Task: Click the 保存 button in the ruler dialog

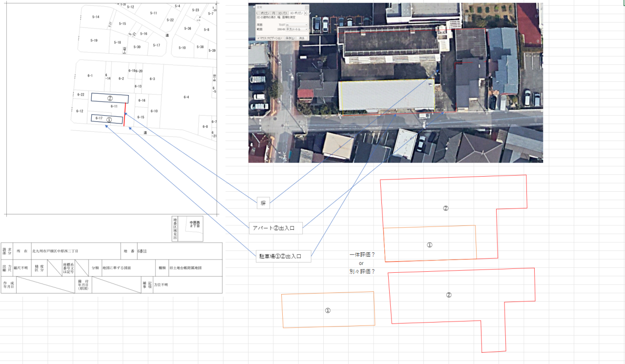Action: pyautogui.click(x=290, y=38)
